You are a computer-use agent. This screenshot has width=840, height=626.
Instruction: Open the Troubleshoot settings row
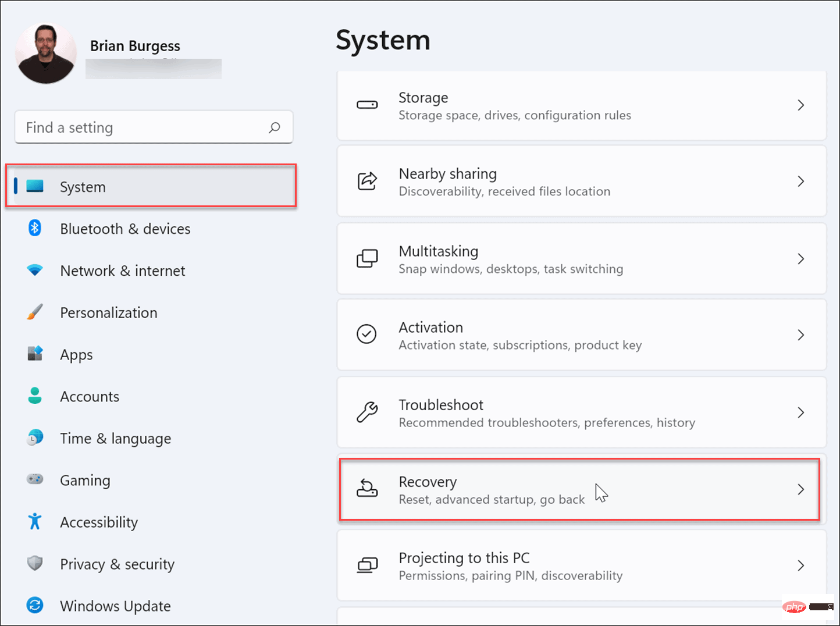pos(582,412)
